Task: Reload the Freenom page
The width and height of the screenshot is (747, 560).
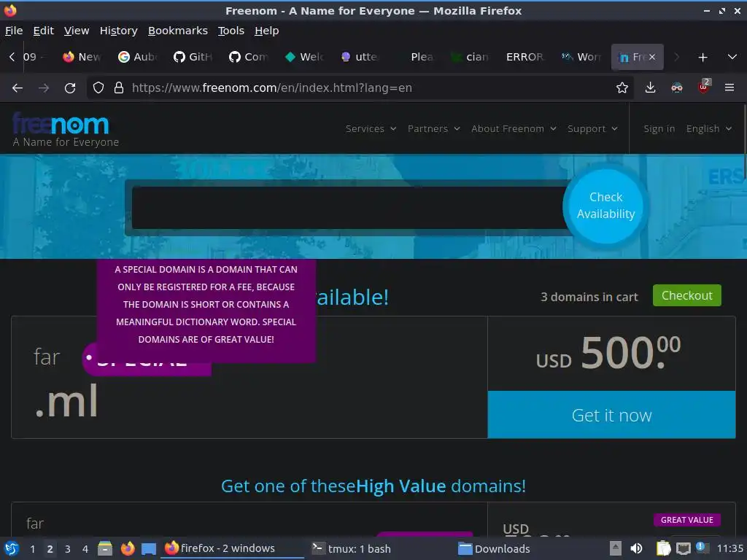Action: pos(70,87)
